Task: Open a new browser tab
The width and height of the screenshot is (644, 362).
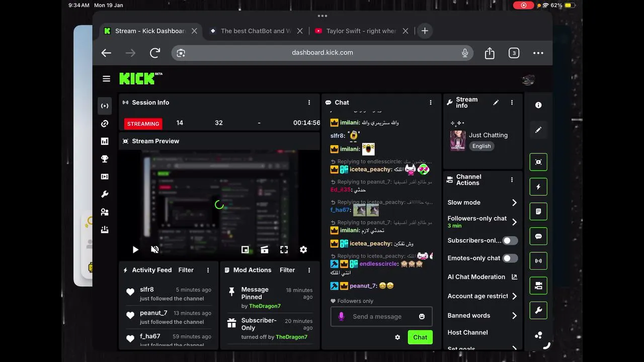Action: (425, 31)
